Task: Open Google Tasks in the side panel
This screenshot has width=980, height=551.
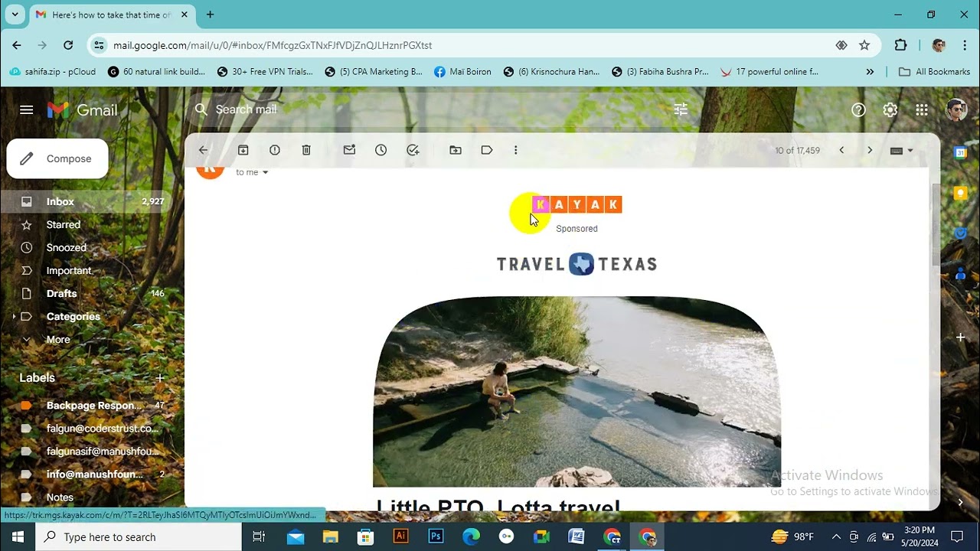Action: [960, 233]
